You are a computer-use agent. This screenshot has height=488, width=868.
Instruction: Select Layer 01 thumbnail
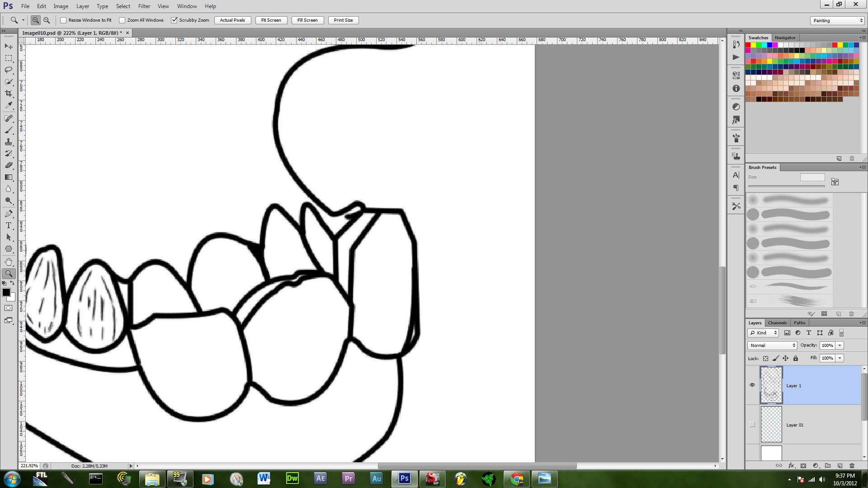pyautogui.click(x=771, y=424)
